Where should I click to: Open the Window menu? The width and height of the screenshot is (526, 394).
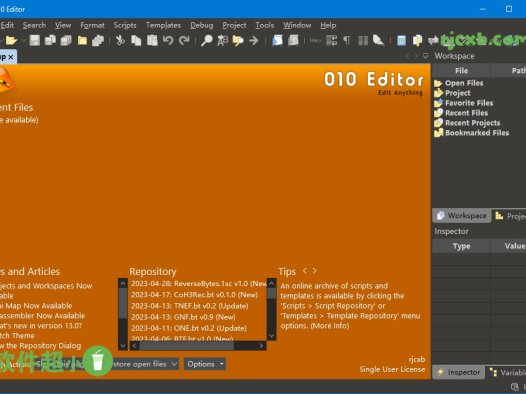(x=297, y=25)
